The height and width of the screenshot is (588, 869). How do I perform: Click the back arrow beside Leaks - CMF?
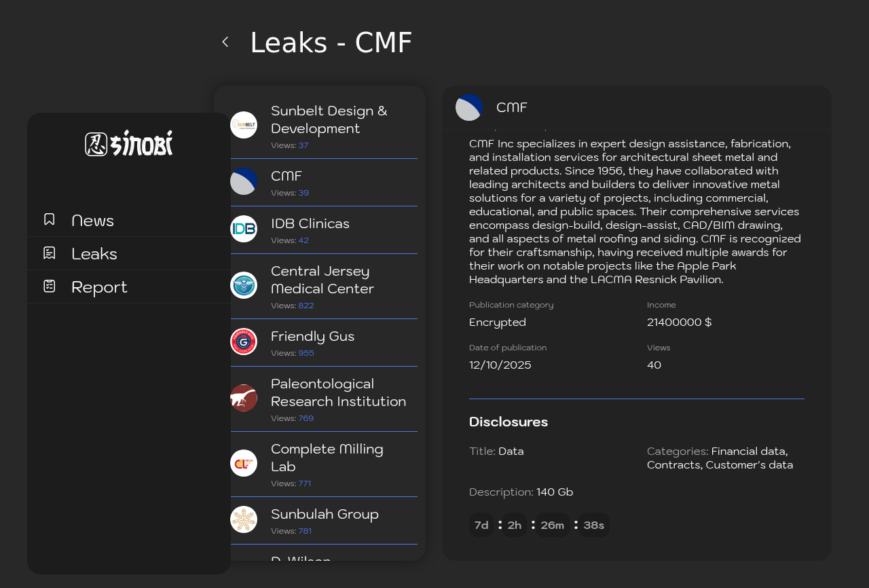coord(225,42)
